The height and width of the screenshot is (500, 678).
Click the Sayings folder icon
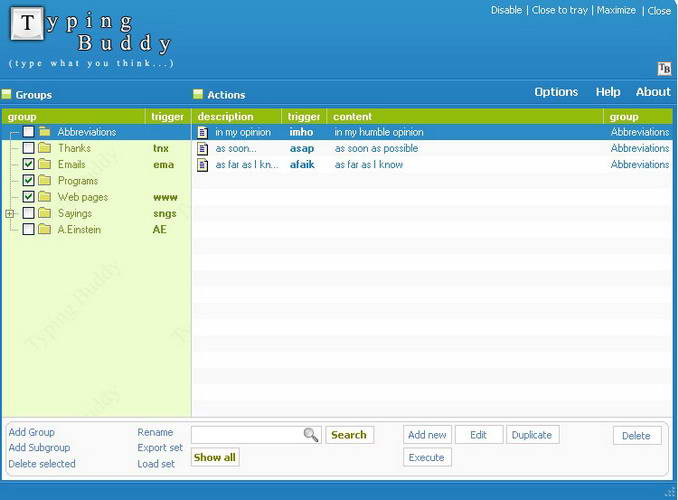pos(45,213)
